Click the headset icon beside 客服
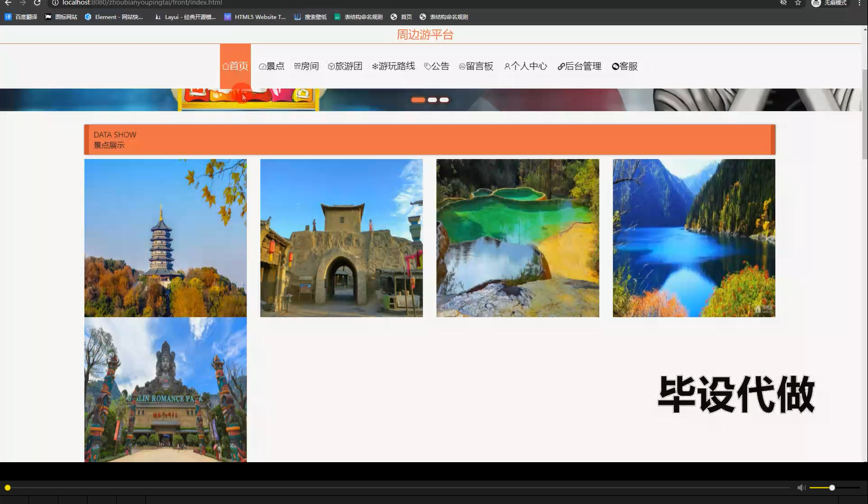The image size is (868, 504). [616, 66]
